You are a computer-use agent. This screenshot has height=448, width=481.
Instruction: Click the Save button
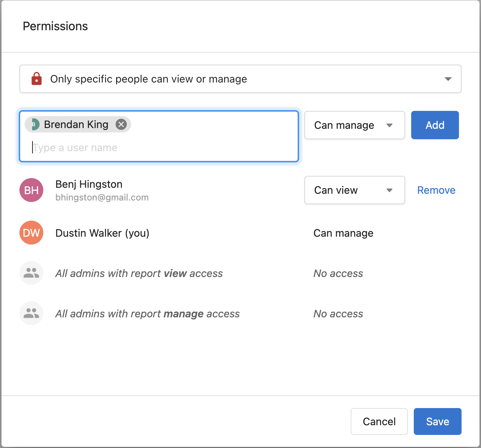point(438,421)
